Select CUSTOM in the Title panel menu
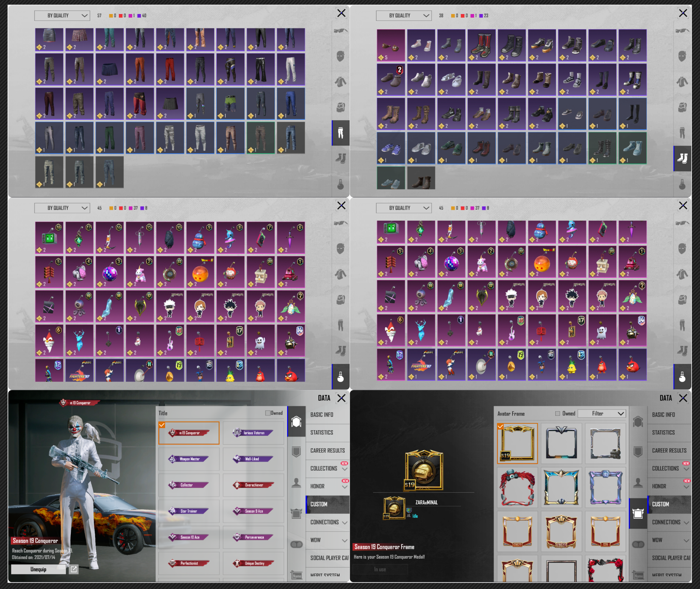Screen dimensions: 700x589 (x=328, y=504)
